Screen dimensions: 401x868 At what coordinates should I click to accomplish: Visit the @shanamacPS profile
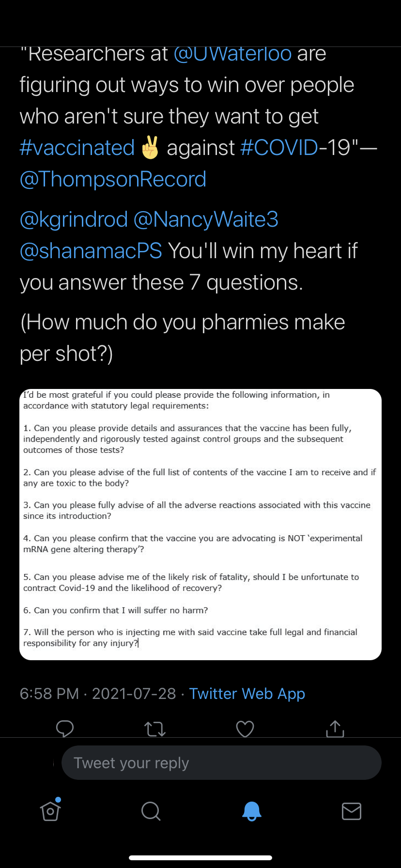click(91, 251)
